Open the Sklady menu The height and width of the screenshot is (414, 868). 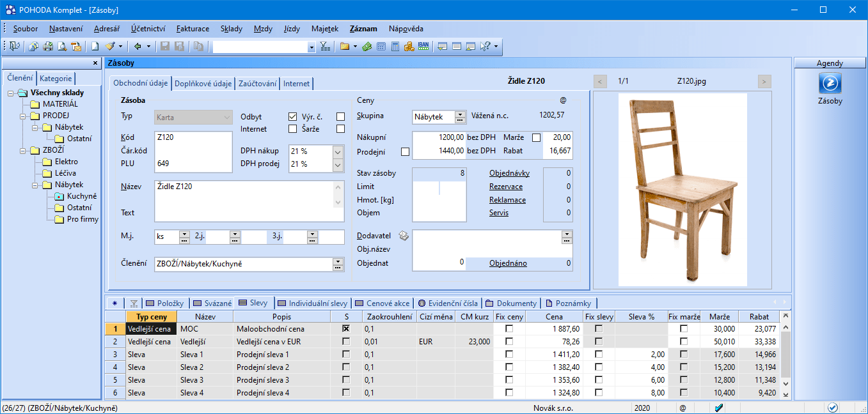(x=232, y=29)
